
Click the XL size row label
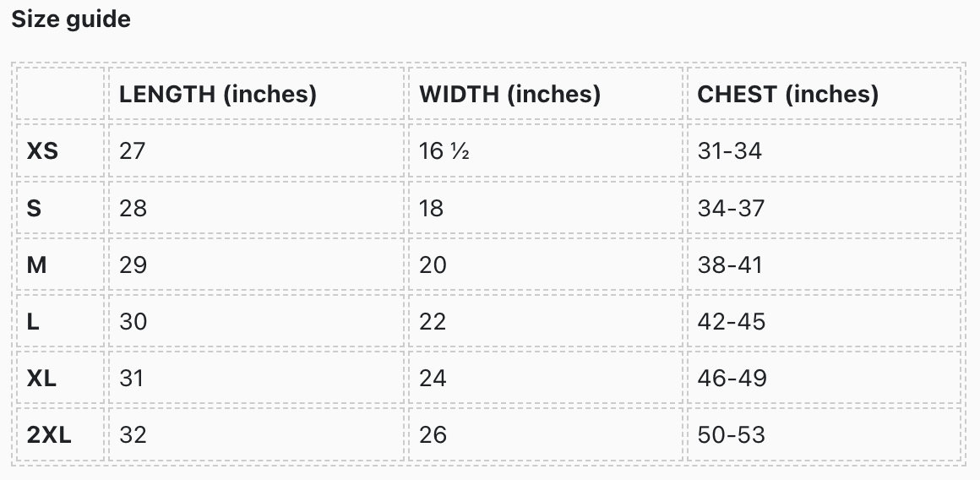(41, 378)
